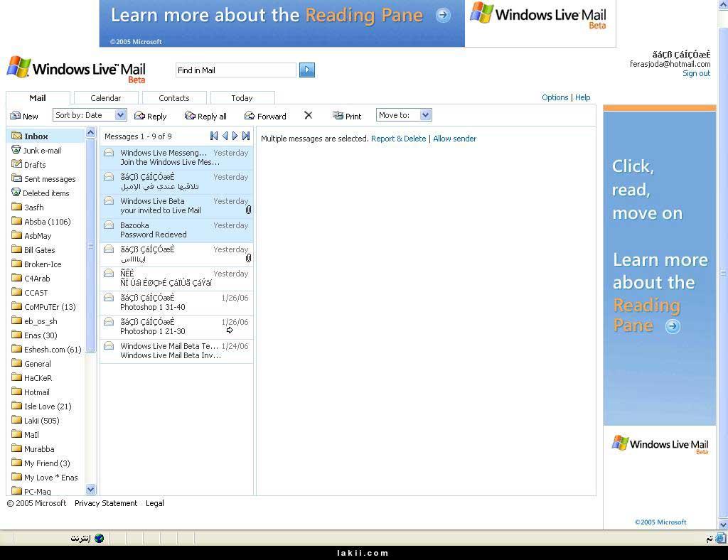
Task: Click Sign out
Action: [696, 73]
